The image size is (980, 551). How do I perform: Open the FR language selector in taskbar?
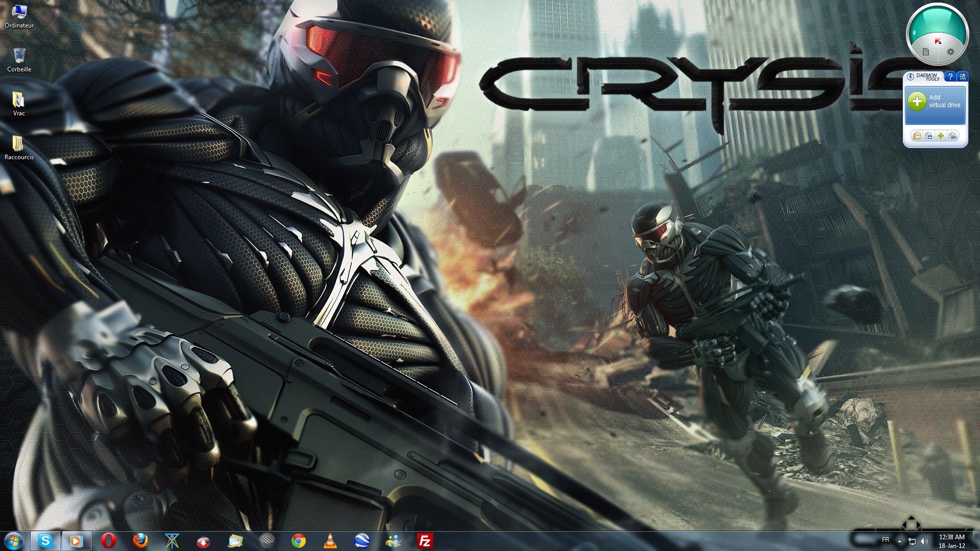click(886, 540)
